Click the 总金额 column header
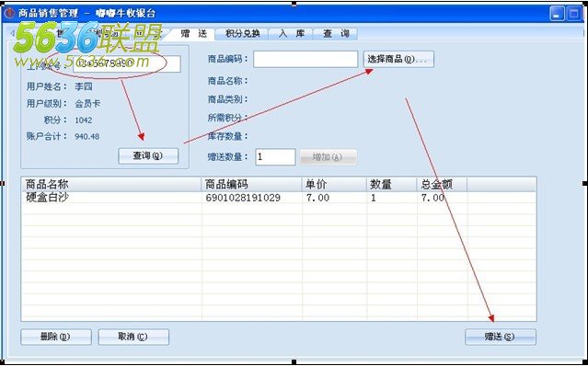 pos(442,184)
